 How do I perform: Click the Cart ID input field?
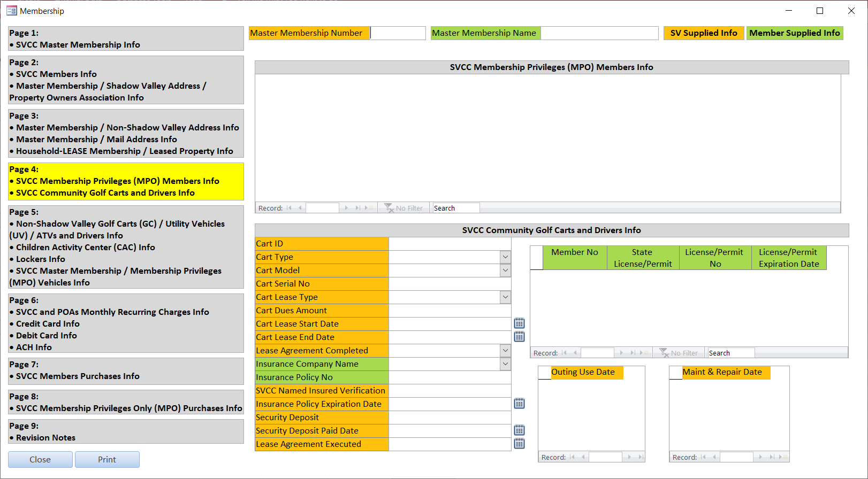[450, 244]
